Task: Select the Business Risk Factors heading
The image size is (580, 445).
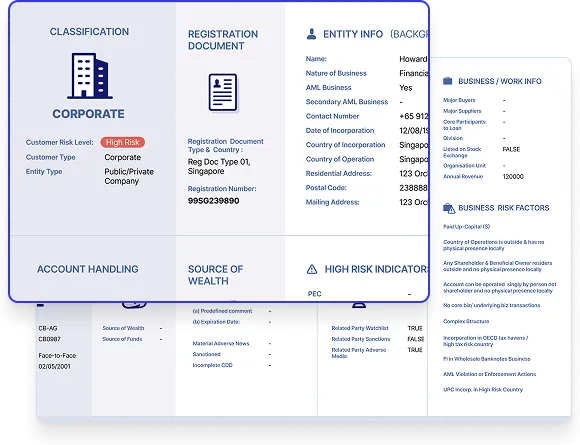Action: tap(503, 208)
